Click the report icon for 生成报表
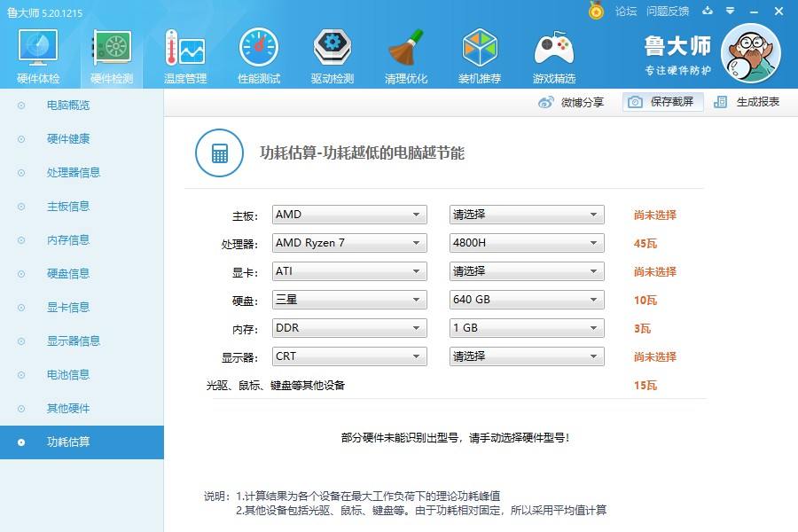The image size is (798, 532). [720, 102]
